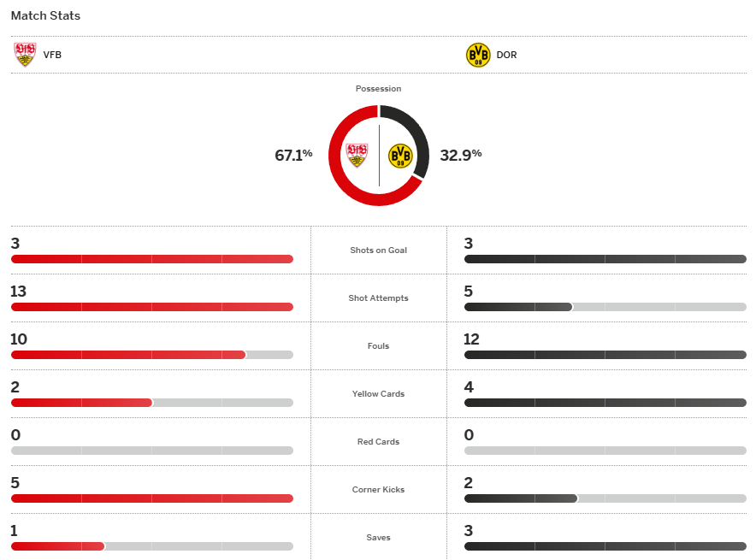Select the Yellow Cards stat label
Viewport: 756px width, 560px height.
[378, 394]
